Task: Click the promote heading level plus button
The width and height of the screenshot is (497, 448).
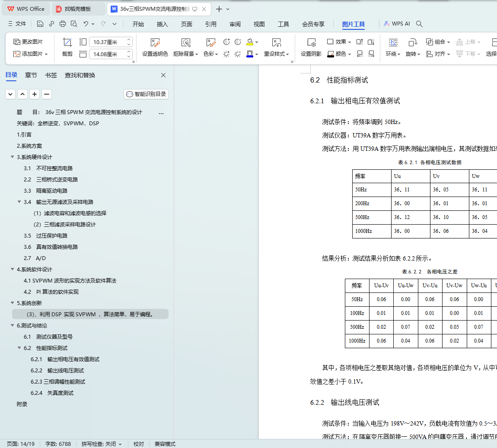Action: click(x=35, y=94)
